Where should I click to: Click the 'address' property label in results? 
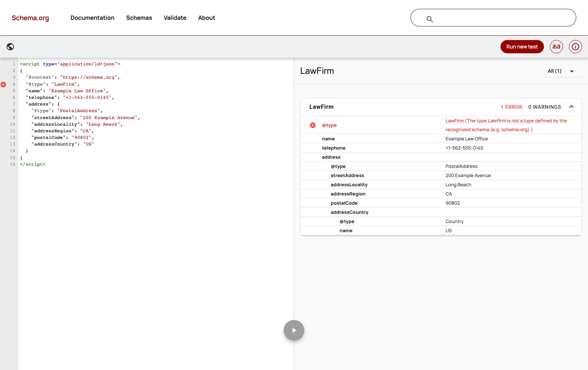[x=331, y=157]
